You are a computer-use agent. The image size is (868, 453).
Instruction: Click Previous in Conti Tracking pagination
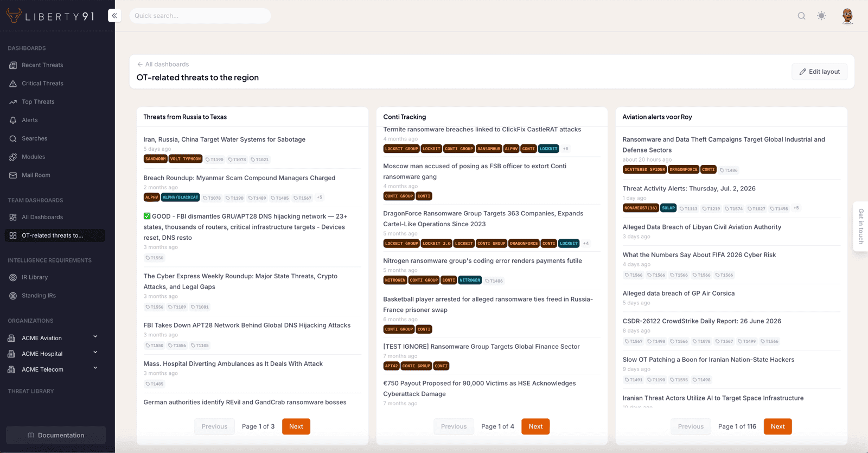[x=454, y=426]
